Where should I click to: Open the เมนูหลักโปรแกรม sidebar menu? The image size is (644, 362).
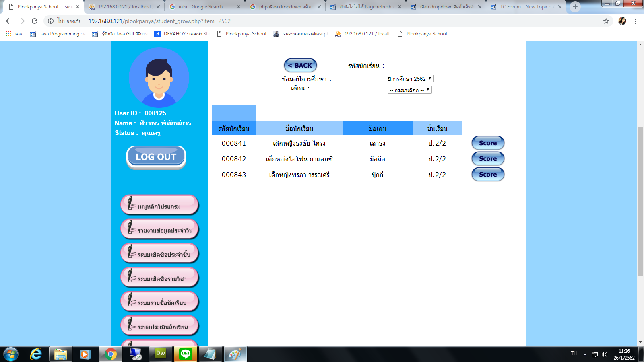160,206
